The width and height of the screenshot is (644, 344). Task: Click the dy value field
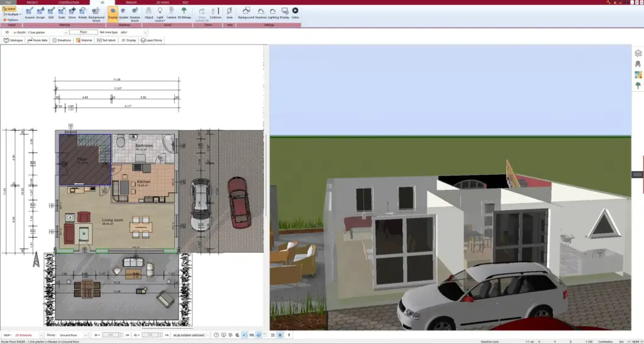click(150, 335)
